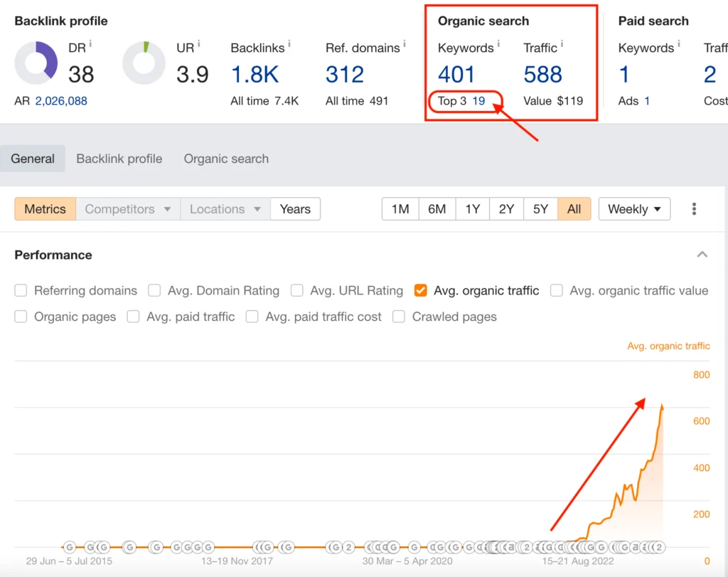Set time range to 5Y
The height and width of the screenshot is (577, 728).
tap(540, 209)
